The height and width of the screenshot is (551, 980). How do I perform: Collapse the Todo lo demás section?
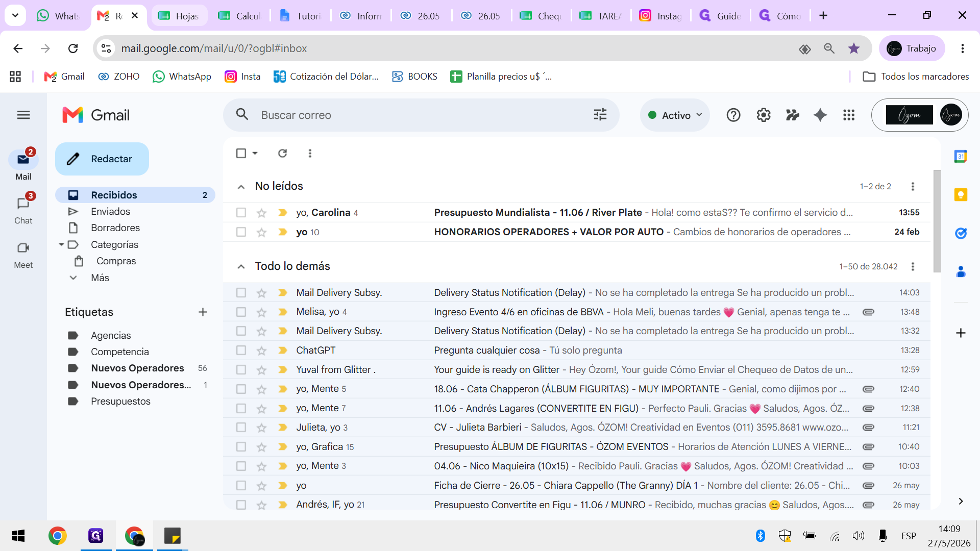click(241, 267)
